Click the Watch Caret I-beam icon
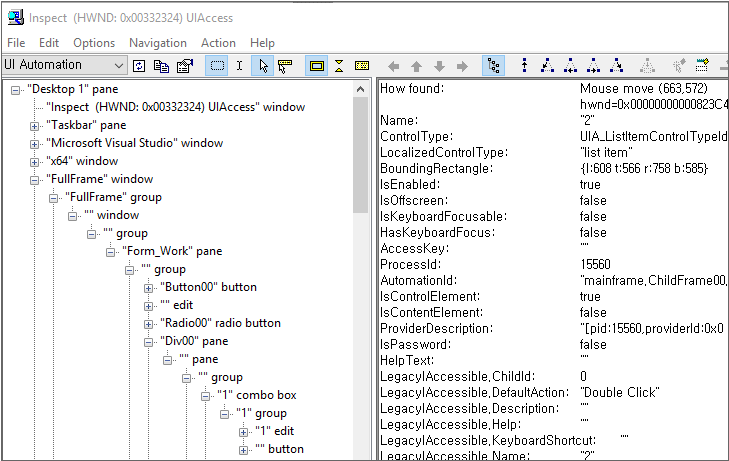This screenshot has width=729, height=461. click(x=239, y=66)
